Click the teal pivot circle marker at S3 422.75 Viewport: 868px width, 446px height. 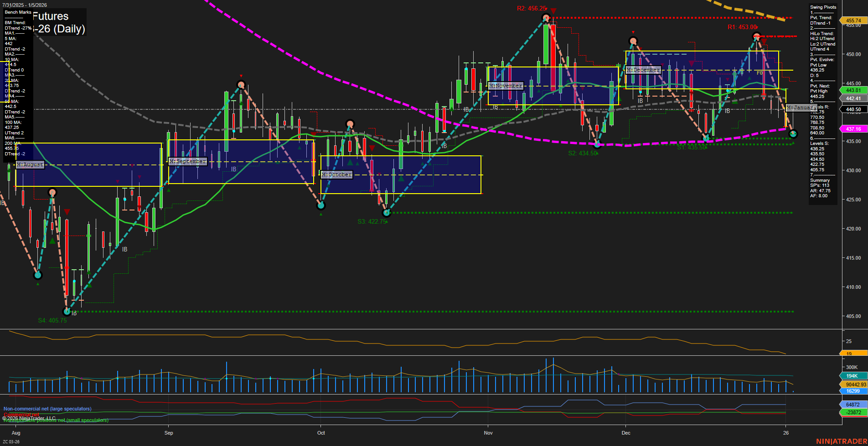coord(386,212)
